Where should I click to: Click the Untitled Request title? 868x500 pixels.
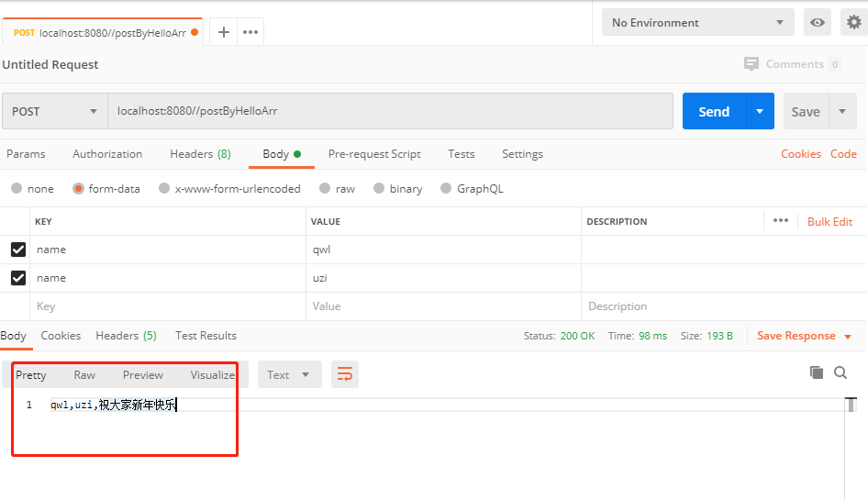pyautogui.click(x=50, y=65)
